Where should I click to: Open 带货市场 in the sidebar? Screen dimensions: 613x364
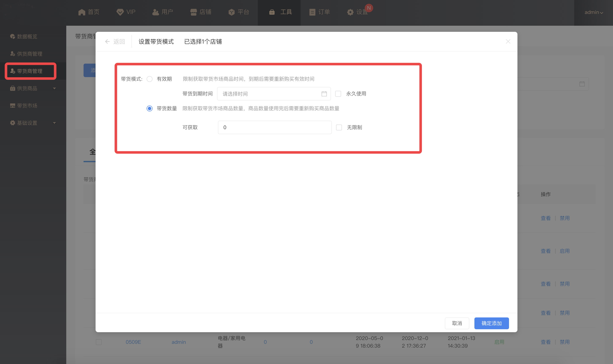pos(27,106)
